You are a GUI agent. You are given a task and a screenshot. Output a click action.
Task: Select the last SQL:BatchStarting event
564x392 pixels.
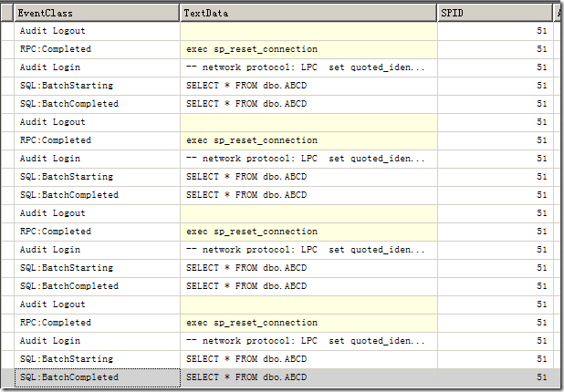pyautogui.click(x=67, y=359)
